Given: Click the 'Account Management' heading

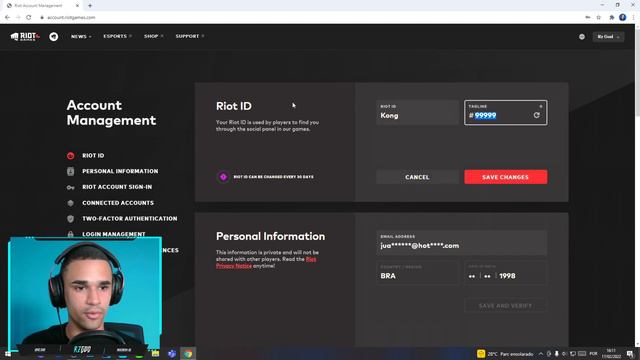Looking at the screenshot, I should 111,113.
